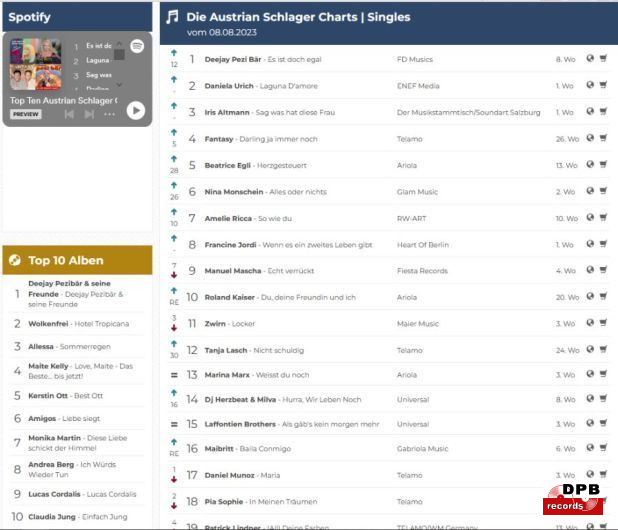Open the Spotify logo icon in player

point(137,46)
